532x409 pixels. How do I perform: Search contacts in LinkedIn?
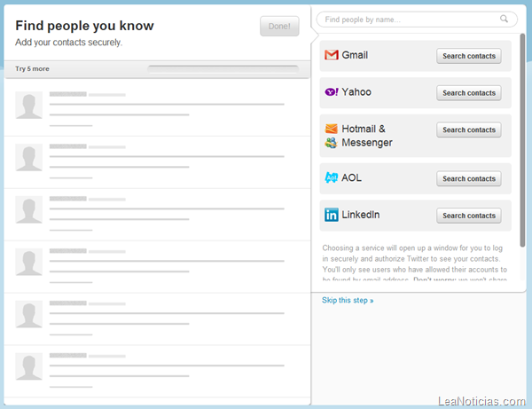pyautogui.click(x=468, y=216)
